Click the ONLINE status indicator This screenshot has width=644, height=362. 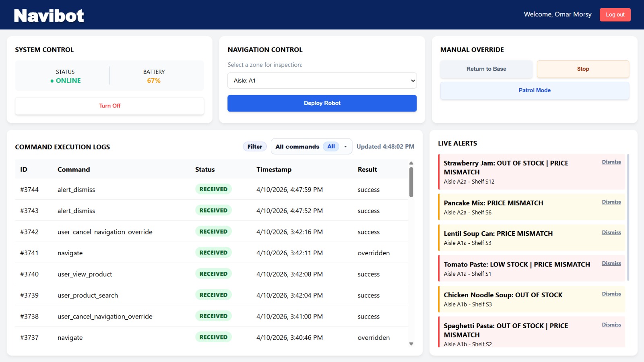[x=66, y=81]
